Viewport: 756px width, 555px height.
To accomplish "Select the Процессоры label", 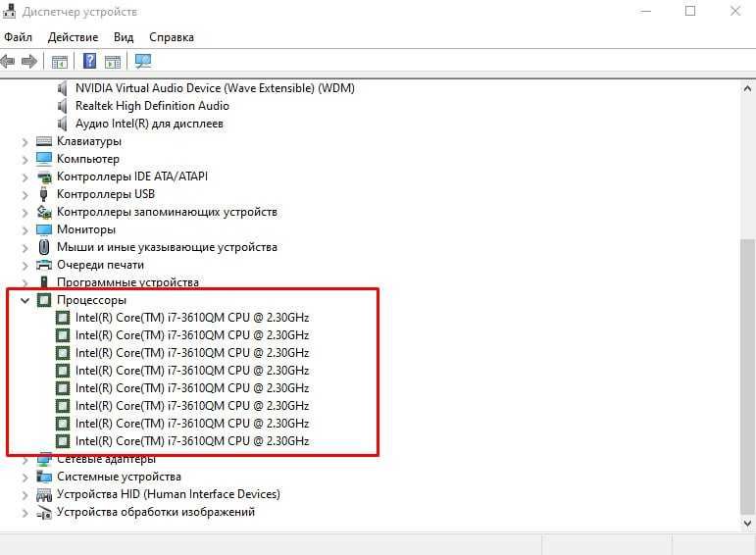I will 91,300.
